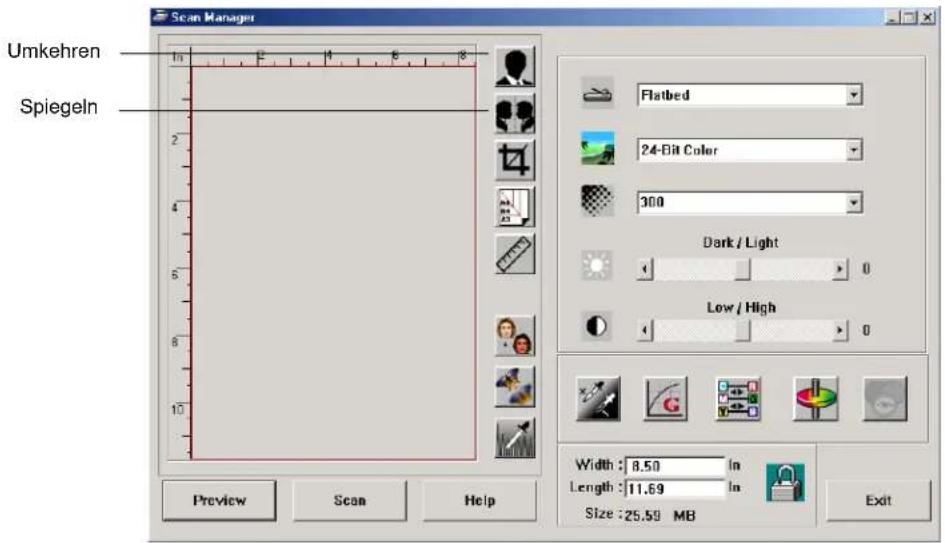Click the two faces portrait icon
The image size is (945, 543).
[x=515, y=336]
